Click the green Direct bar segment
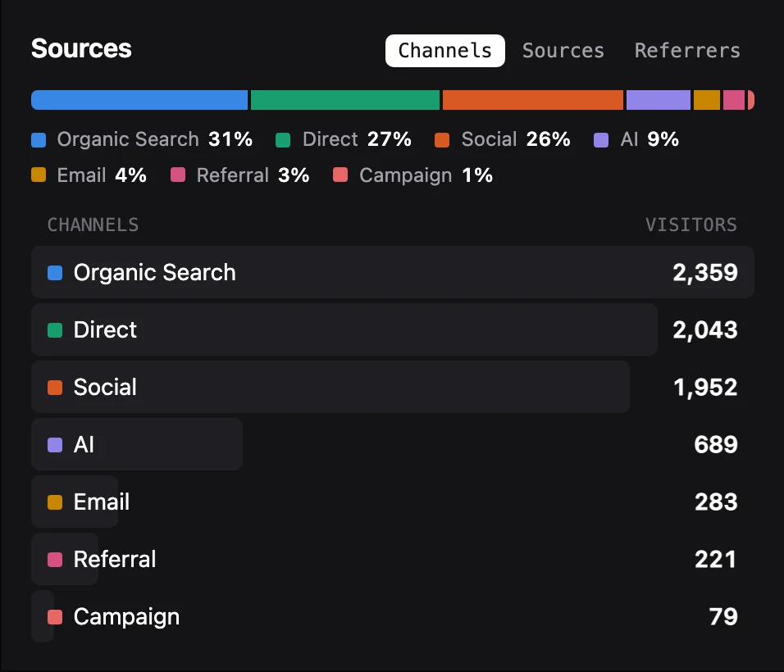 coord(345,100)
